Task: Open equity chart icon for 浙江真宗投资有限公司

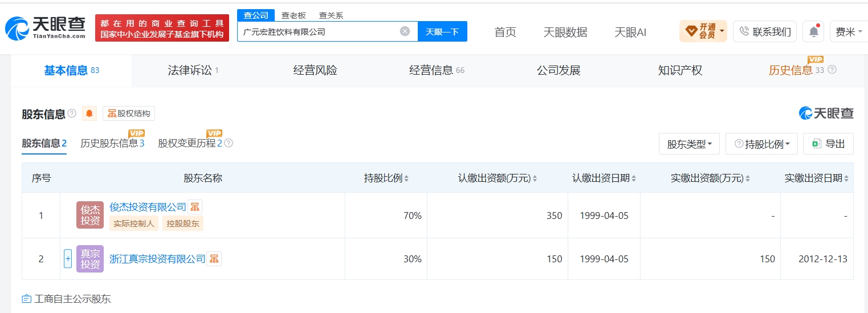Action: [214, 259]
